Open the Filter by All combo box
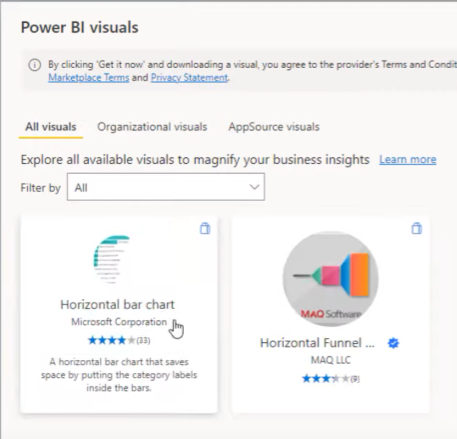The width and height of the screenshot is (457, 439). pos(166,187)
